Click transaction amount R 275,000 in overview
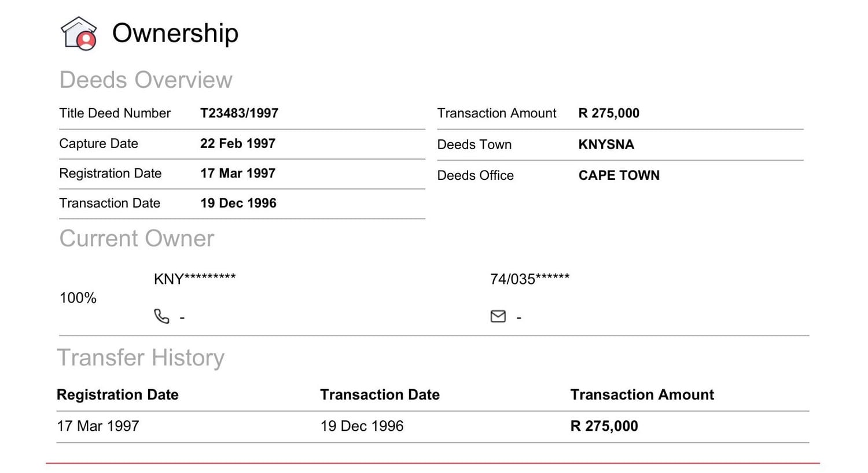This screenshot has height=473, width=868. click(609, 113)
